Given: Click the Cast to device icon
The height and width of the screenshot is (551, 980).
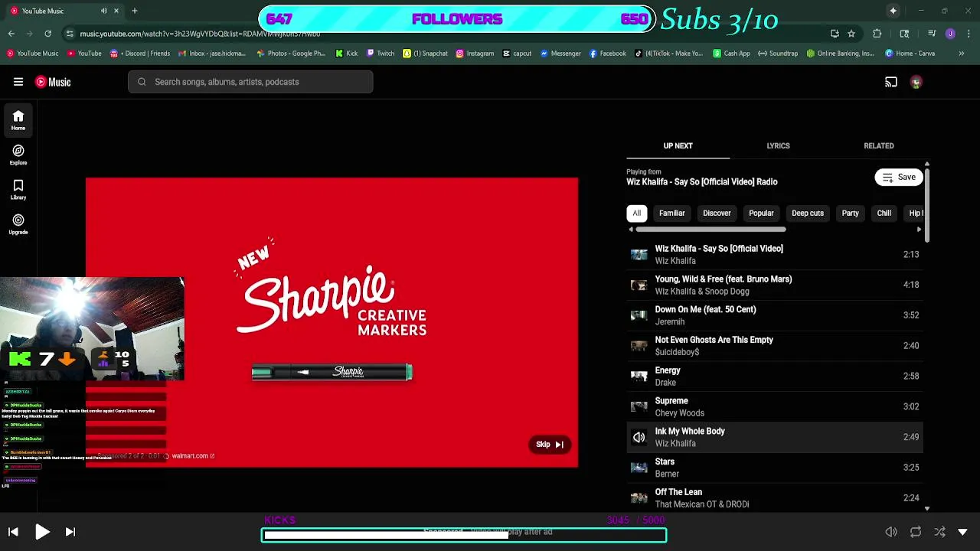Looking at the screenshot, I should coord(891,82).
